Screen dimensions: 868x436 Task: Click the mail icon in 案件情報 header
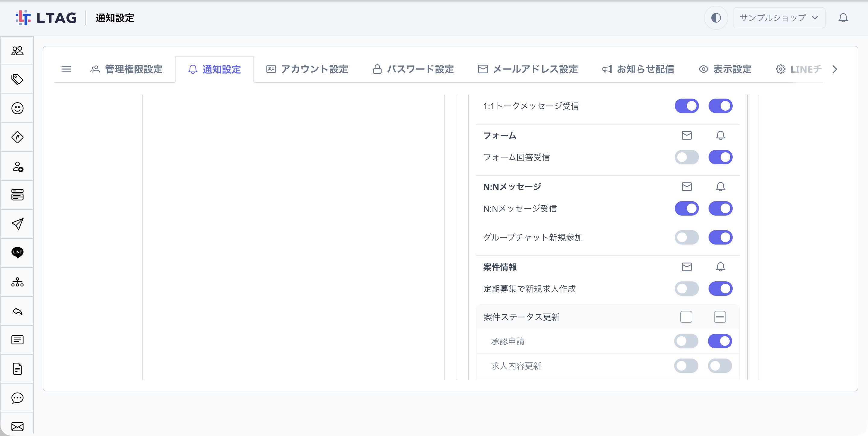(x=687, y=267)
